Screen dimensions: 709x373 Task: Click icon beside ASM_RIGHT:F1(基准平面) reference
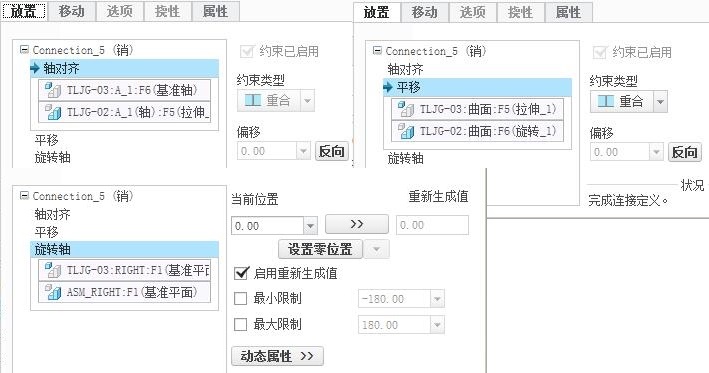[x=52, y=293]
